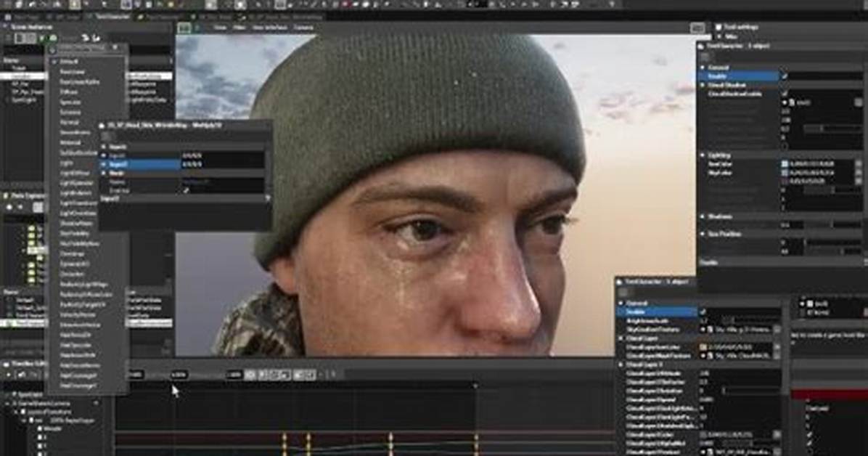This screenshot has height=456, width=868.
Task: Click first slider under Sun Position
Action: (x=832, y=243)
